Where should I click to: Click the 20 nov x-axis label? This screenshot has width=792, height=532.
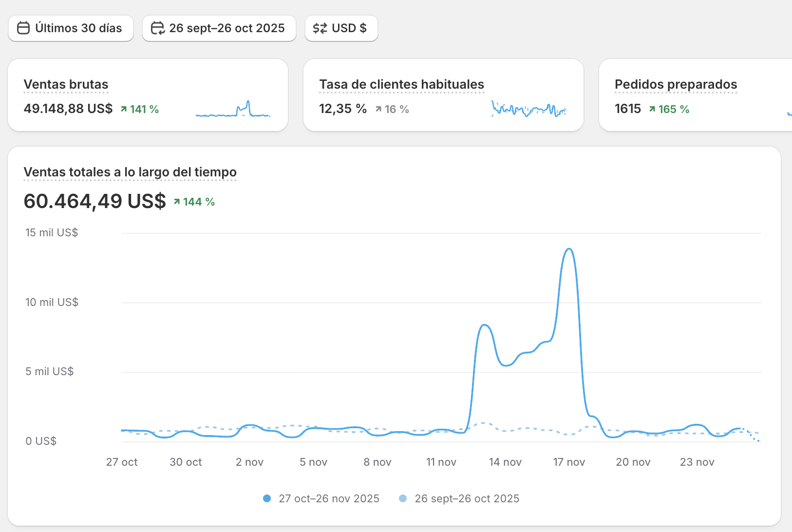633,462
